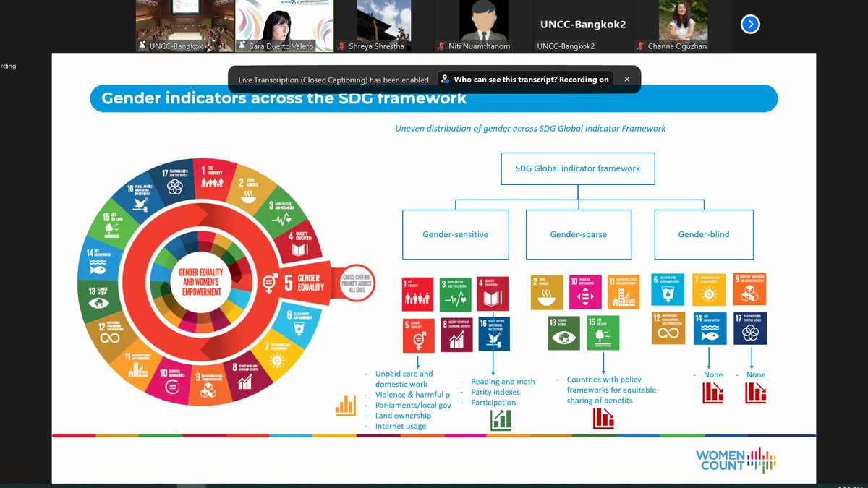This screenshot has width=868, height=488.
Task: Show next page of participant videos
Action: click(x=750, y=24)
